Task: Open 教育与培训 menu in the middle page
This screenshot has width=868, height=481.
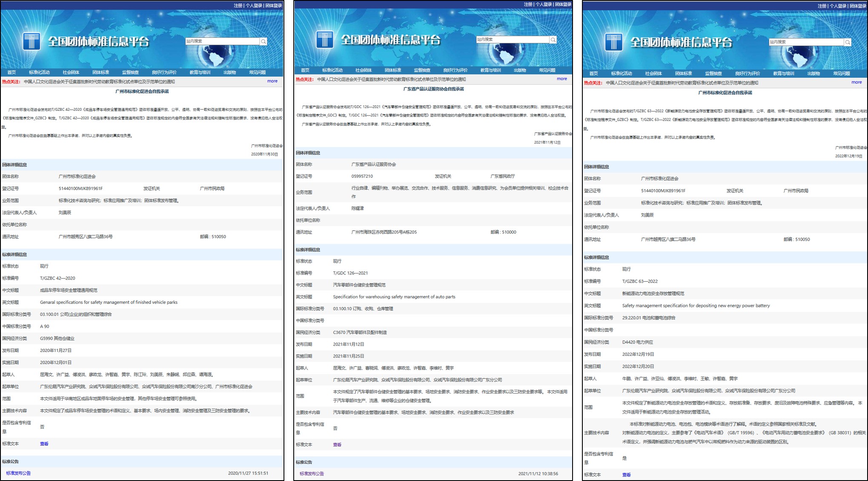Action: (x=490, y=70)
